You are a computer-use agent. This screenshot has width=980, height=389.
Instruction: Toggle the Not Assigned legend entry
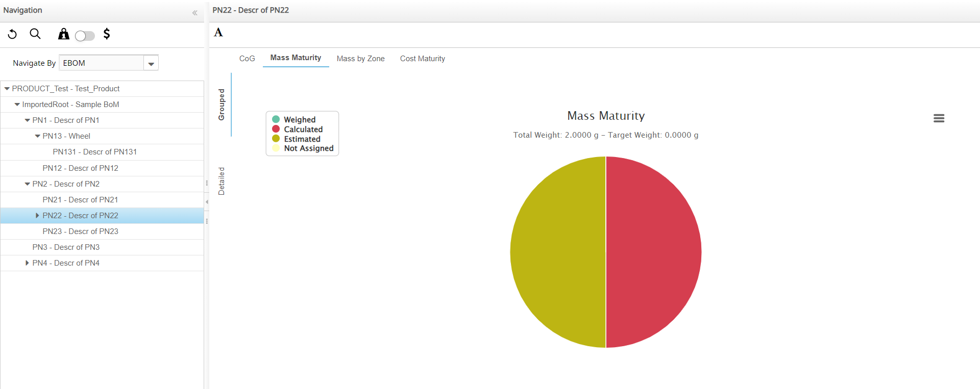click(x=303, y=148)
